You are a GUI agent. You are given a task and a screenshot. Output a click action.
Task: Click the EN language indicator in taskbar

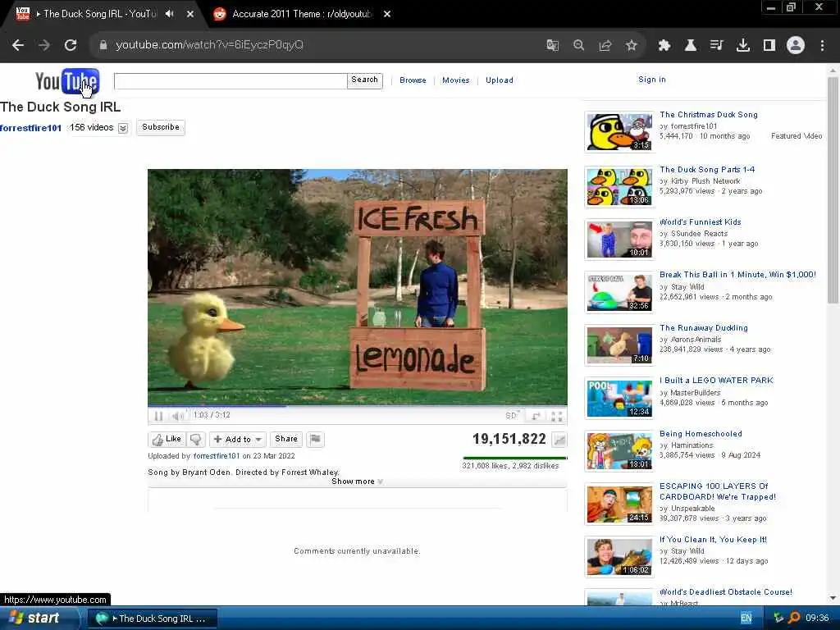(746, 619)
